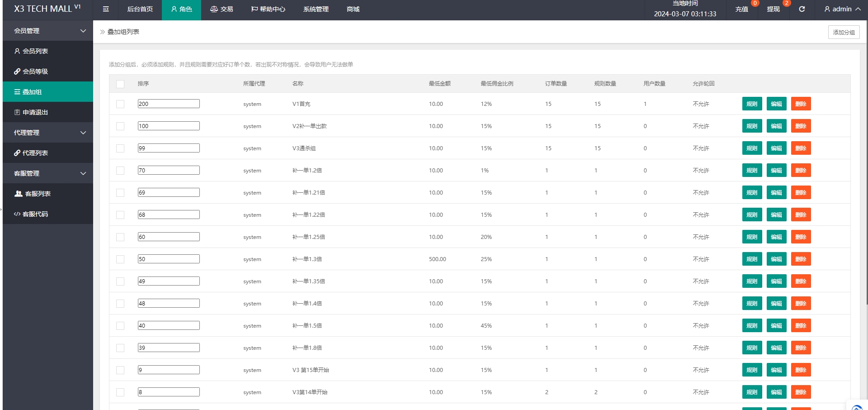Click the sort input showing 200
This screenshot has width=868, height=410.
click(169, 104)
